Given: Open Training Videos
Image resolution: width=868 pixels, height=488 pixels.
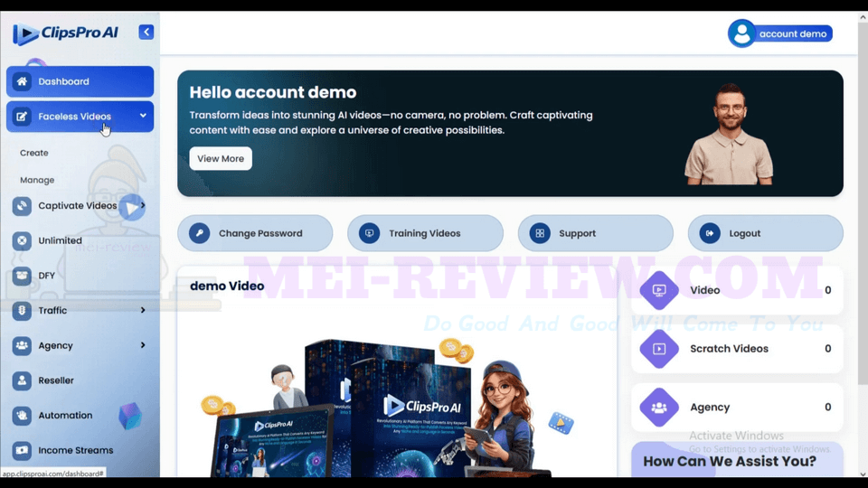Looking at the screenshot, I should [x=425, y=233].
